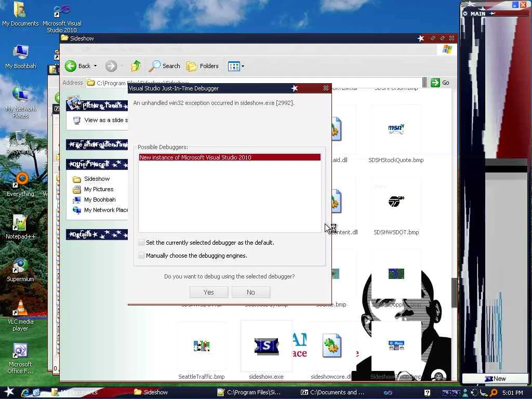Open Microsoft Visual Studio 2010 desktop shortcut
532x399 pixels.
click(x=62, y=18)
